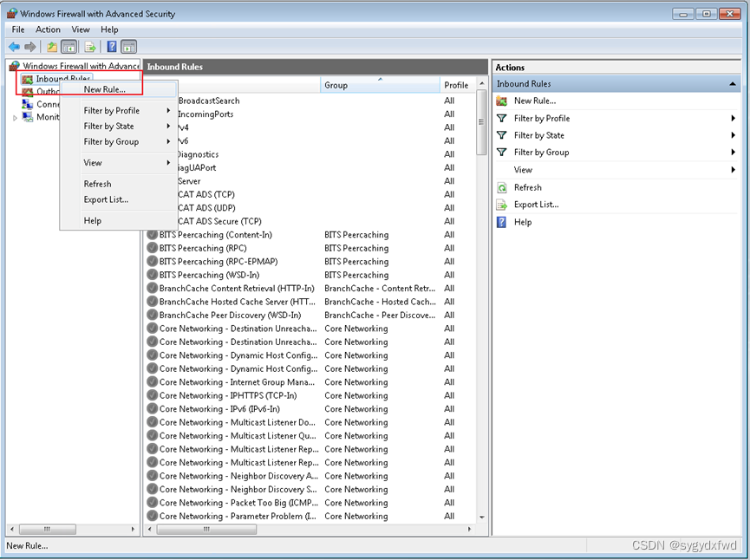Select BITS Peercaching (RPC-EPMAP) rule row
This screenshot has height=560, width=750.
[x=310, y=261]
